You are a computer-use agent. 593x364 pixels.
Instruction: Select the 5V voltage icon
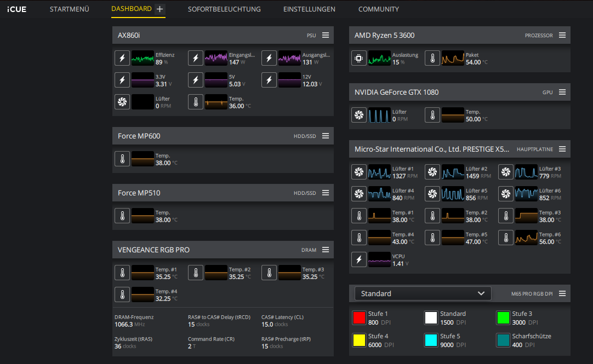[196, 80]
